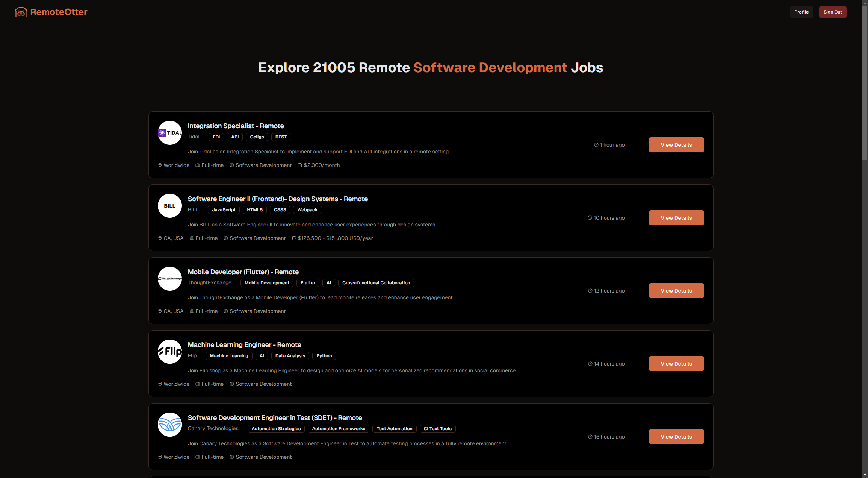
Task: Click location pin icon on ThoughtExchange job
Action: [160, 311]
